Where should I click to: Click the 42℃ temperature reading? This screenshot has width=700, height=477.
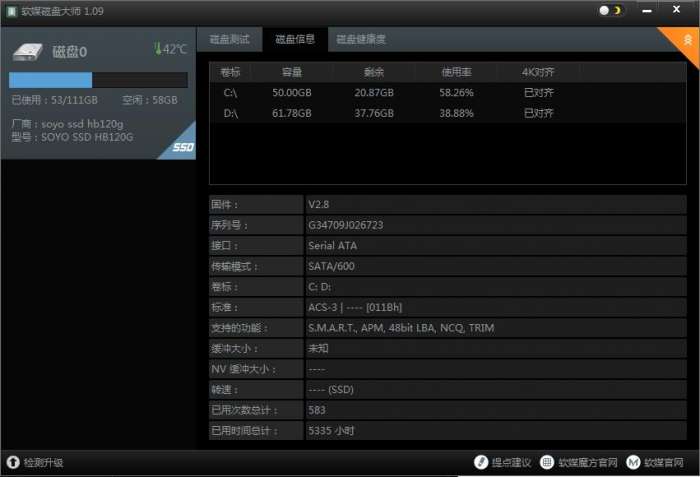(x=175, y=49)
